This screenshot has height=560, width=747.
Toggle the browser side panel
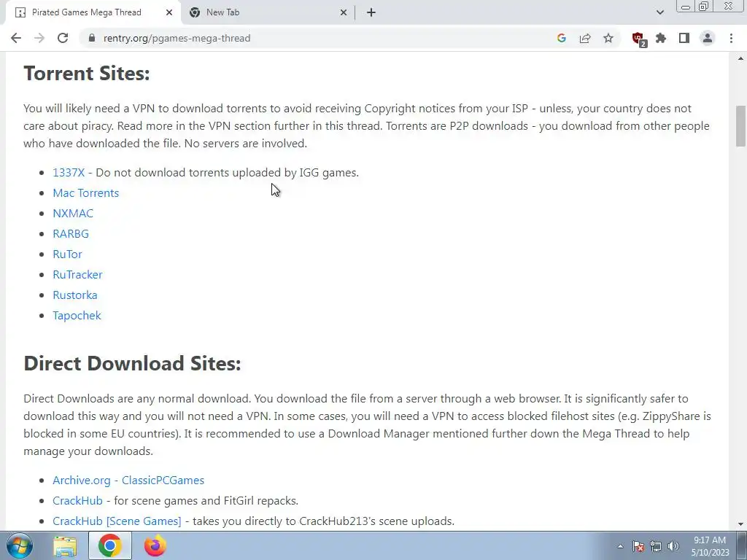684,38
